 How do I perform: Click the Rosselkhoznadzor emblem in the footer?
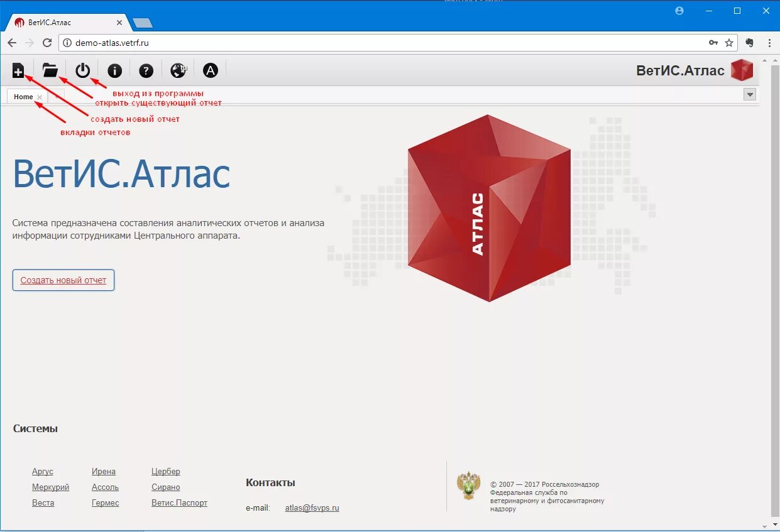[x=468, y=486]
